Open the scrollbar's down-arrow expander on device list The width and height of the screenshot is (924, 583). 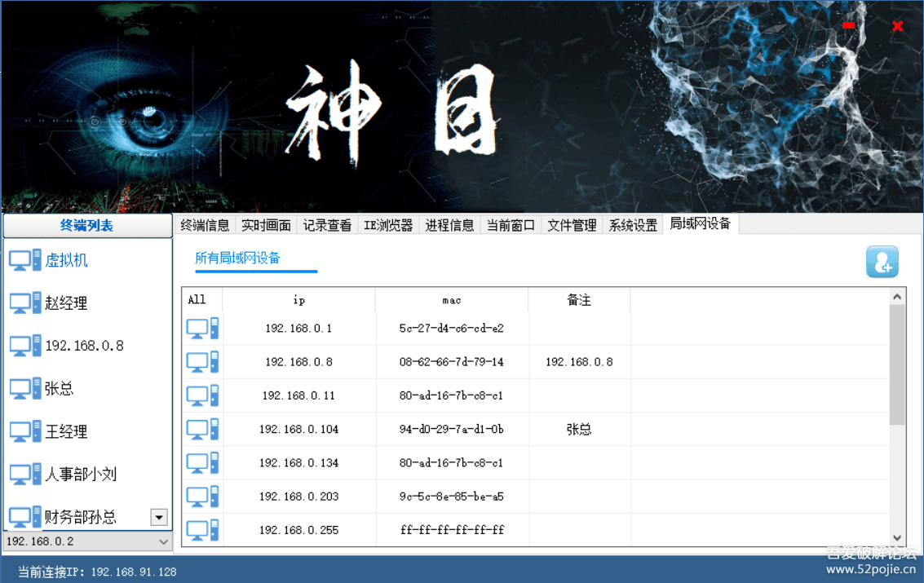coord(897,539)
